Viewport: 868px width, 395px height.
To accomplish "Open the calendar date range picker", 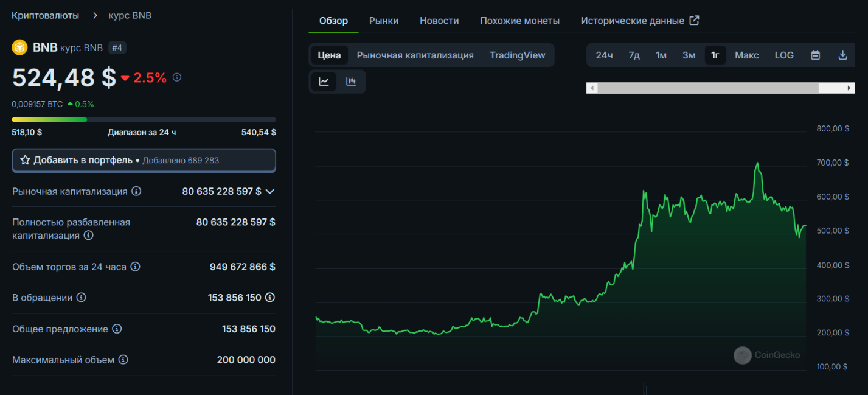I will (816, 55).
